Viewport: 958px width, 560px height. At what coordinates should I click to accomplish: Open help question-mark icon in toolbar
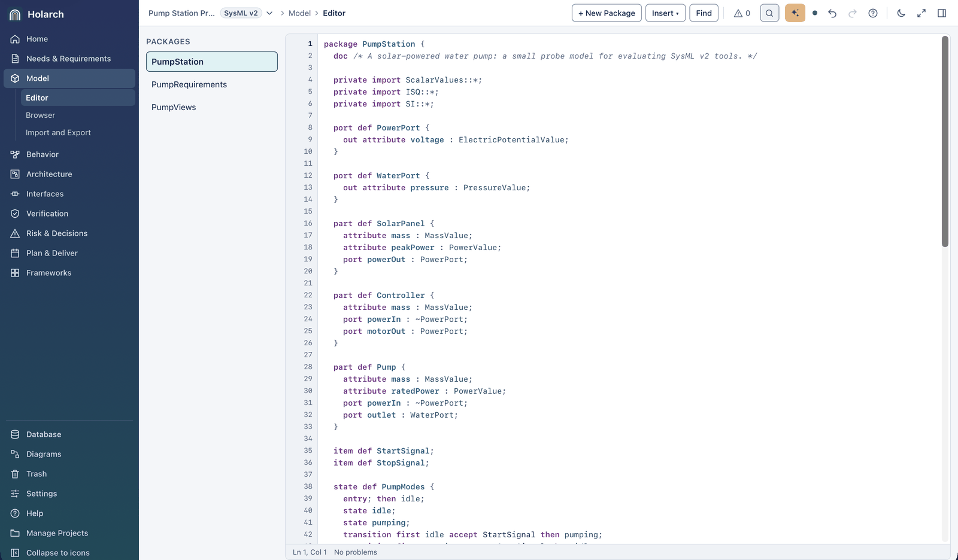click(873, 13)
